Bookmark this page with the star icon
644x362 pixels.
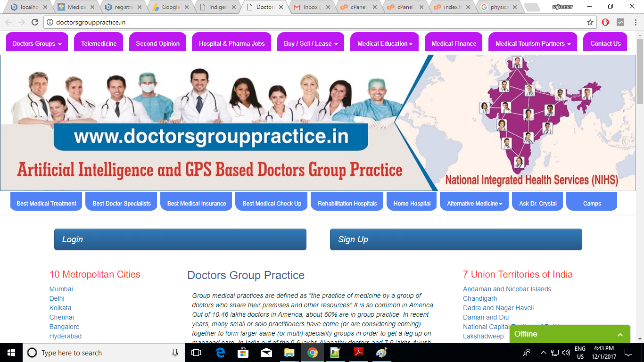click(x=590, y=22)
